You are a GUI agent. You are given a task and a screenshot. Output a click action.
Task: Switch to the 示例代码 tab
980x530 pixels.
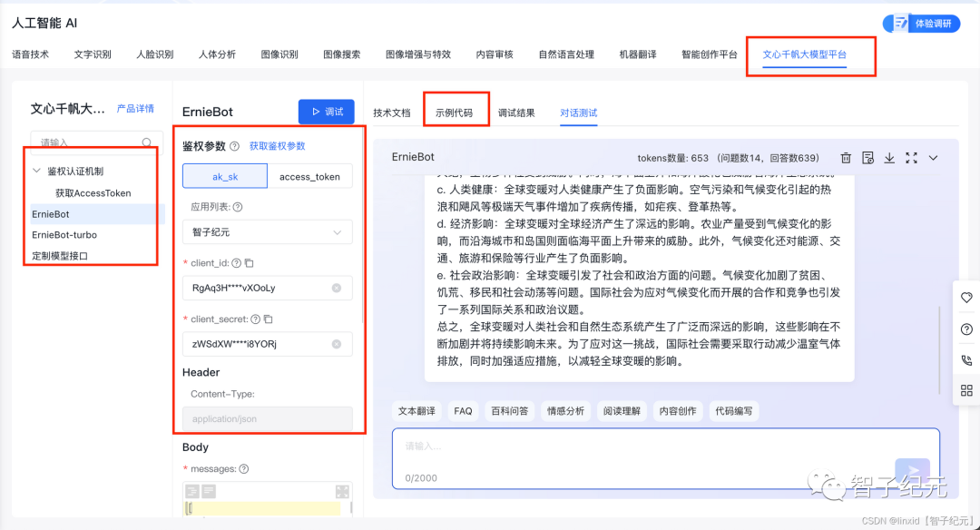(455, 113)
